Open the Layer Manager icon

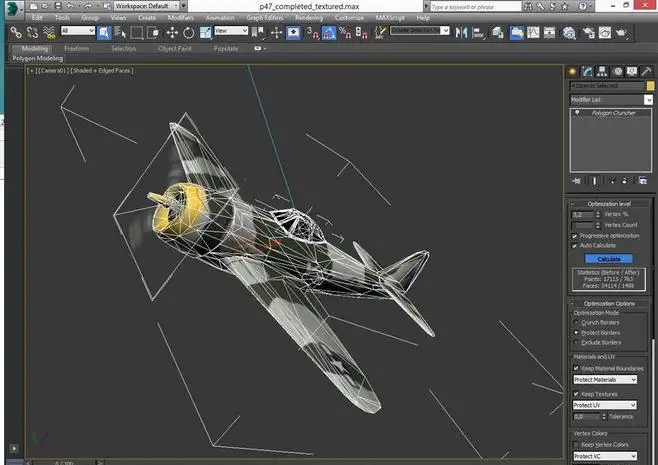tap(498, 32)
